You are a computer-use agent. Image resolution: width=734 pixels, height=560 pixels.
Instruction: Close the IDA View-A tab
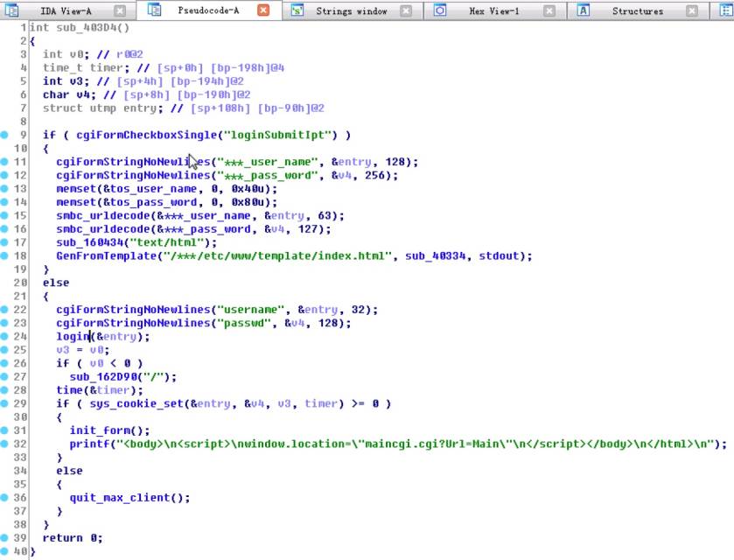pyautogui.click(x=121, y=10)
